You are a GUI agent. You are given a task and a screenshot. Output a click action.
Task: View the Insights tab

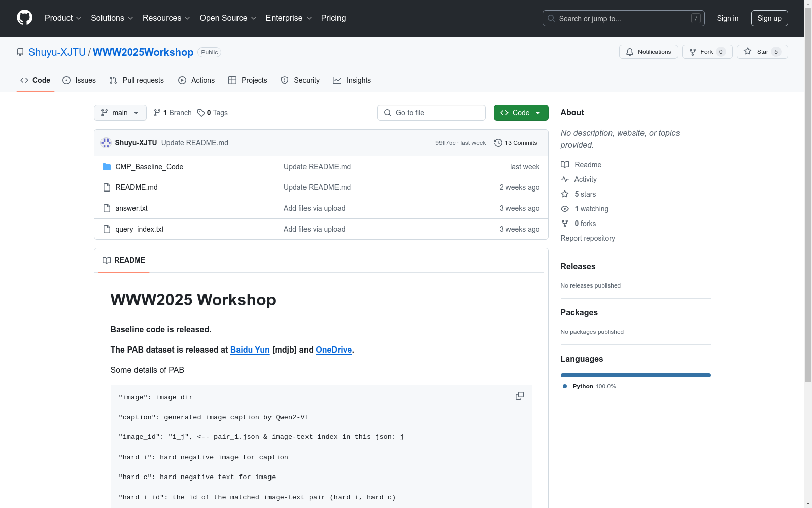click(352, 80)
